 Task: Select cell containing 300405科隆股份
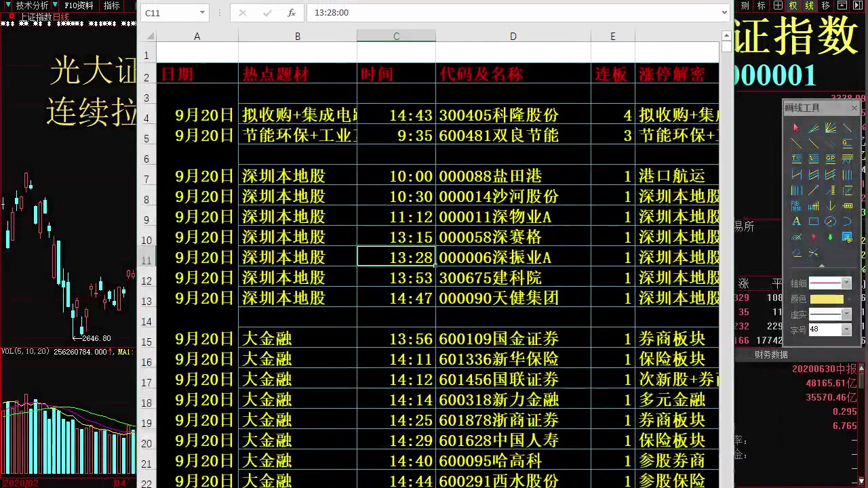513,115
